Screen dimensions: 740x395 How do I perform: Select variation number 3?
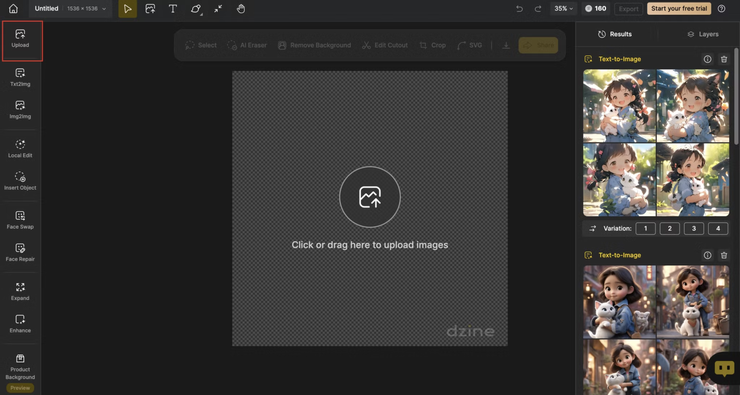694,228
